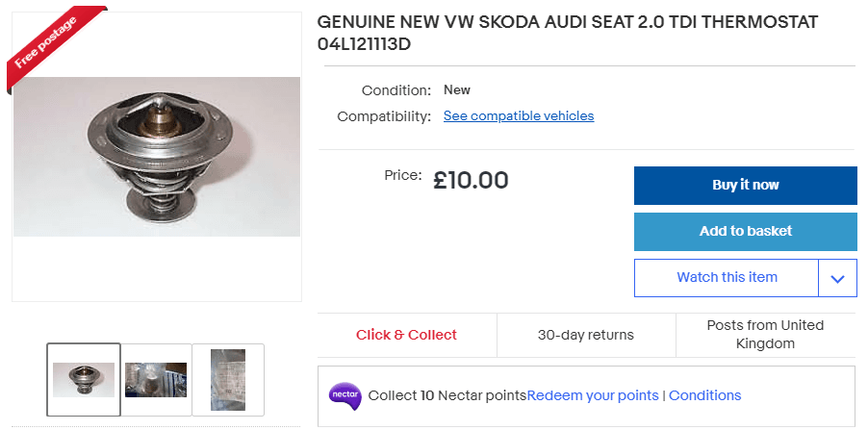The image size is (868, 430).
Task: Expand the watch options chevron dropdown
Action: click(x=837, y=278)
